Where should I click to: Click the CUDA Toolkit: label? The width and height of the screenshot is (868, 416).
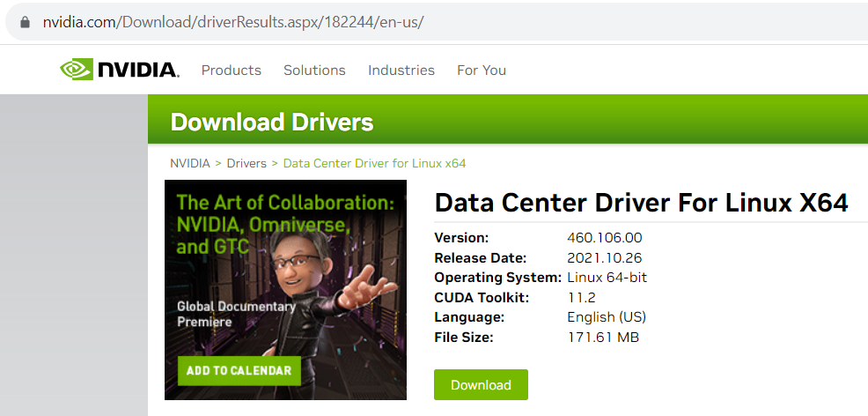tap(482, 298)
